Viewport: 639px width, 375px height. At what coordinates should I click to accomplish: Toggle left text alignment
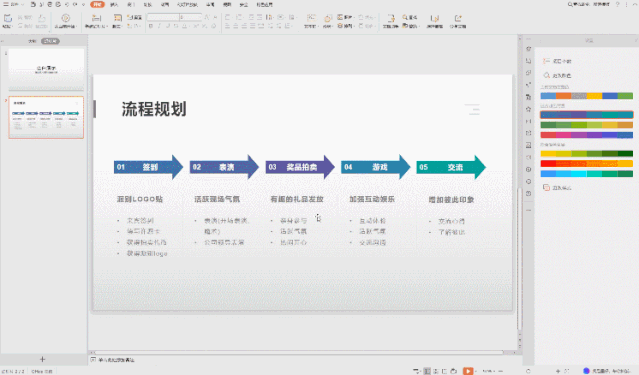(x=227, y=26)
